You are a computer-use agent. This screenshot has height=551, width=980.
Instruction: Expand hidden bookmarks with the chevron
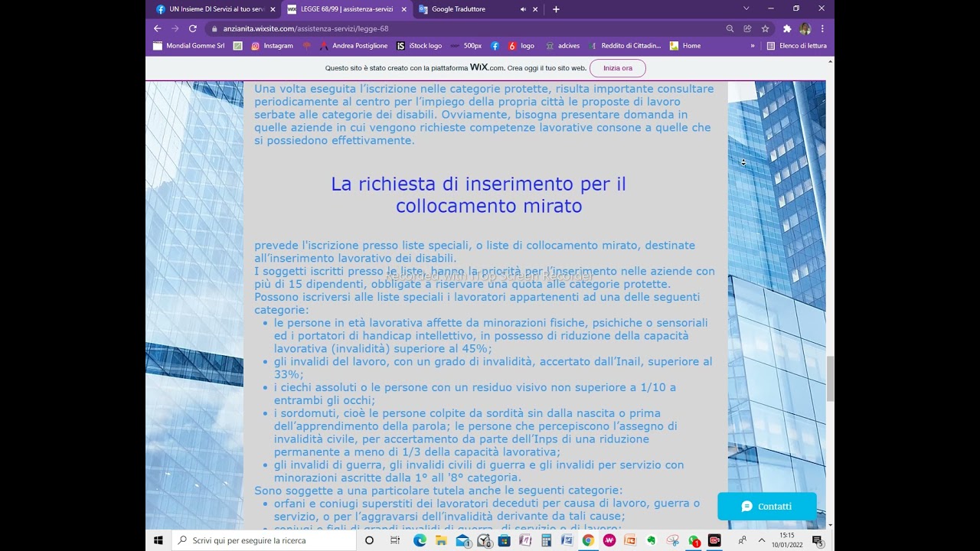click(x=753, y=46)
